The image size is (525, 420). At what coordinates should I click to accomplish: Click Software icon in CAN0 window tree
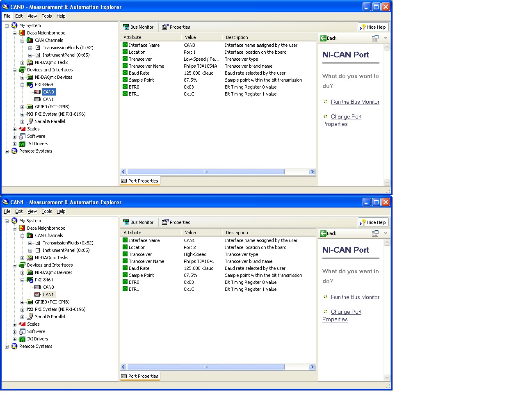tap(22, 136)
